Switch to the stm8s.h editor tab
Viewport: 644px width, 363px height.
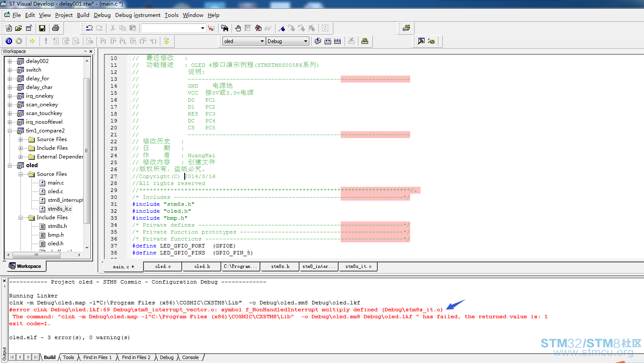click(280, 267)
